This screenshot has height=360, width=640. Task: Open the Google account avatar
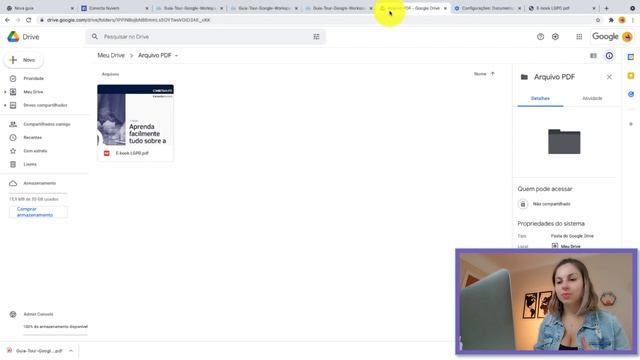pos(627,37)
